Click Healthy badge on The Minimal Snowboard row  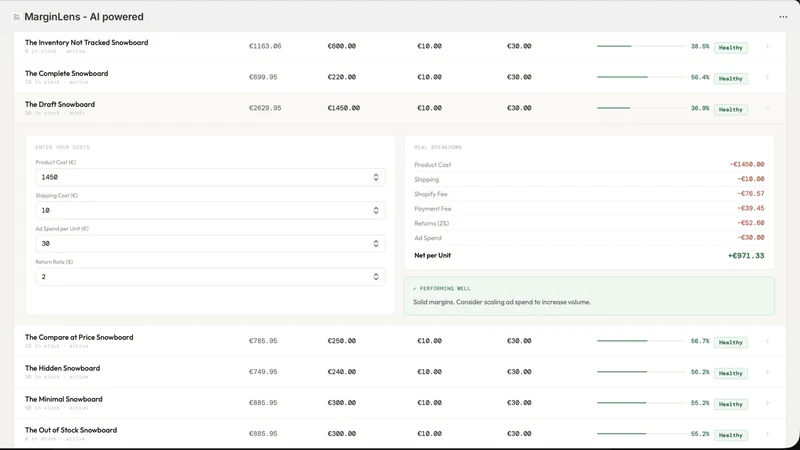point(731,404)
